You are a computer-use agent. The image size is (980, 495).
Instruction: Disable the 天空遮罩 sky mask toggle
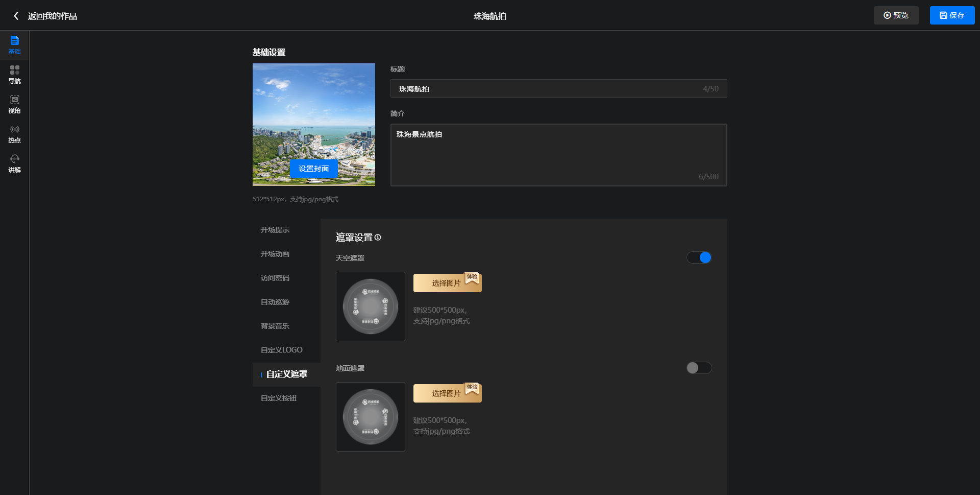pos(699,257)
